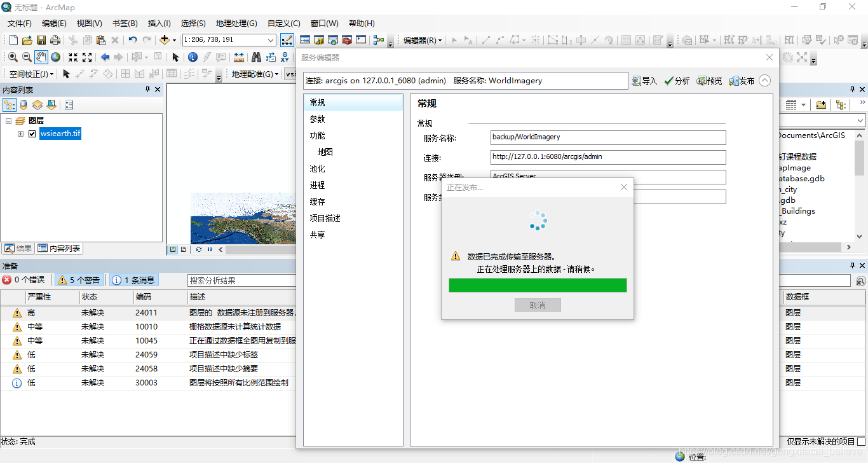Open the ModelBuilder icon
Screen dimensions: 868x463
(379, 40)
